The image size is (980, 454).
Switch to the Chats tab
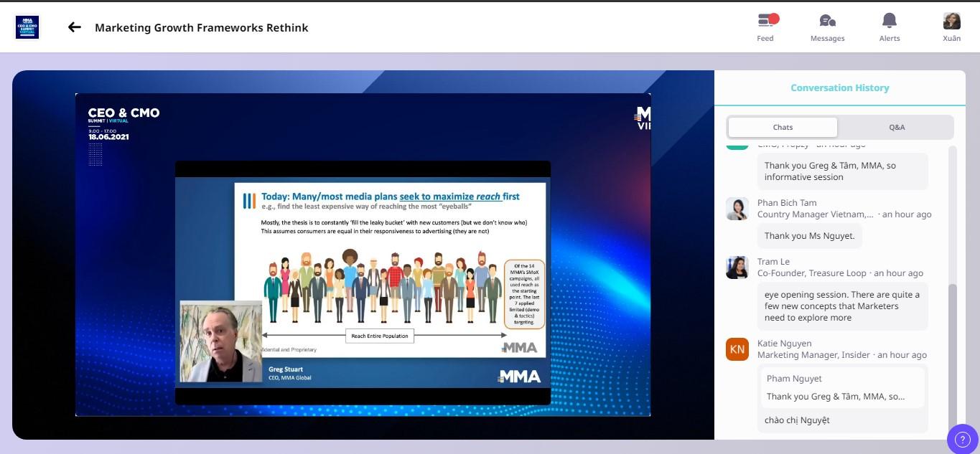point(783,127)
